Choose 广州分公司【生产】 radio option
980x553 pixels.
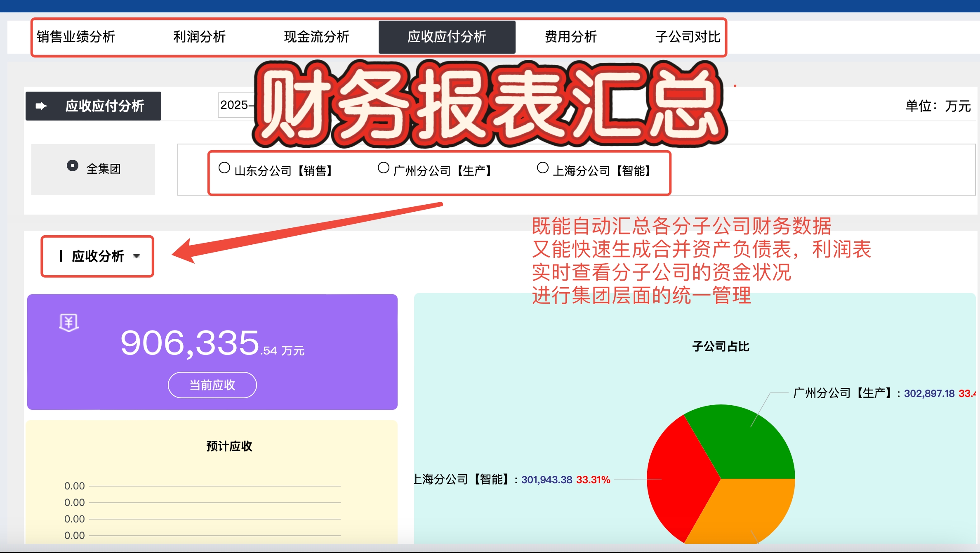click(384, 168)
